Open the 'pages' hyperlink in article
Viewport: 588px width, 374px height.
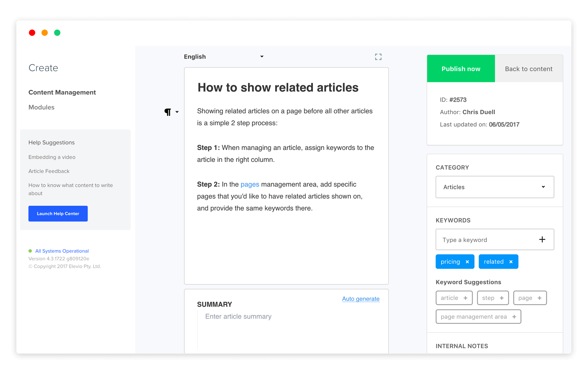coord(250,184)
